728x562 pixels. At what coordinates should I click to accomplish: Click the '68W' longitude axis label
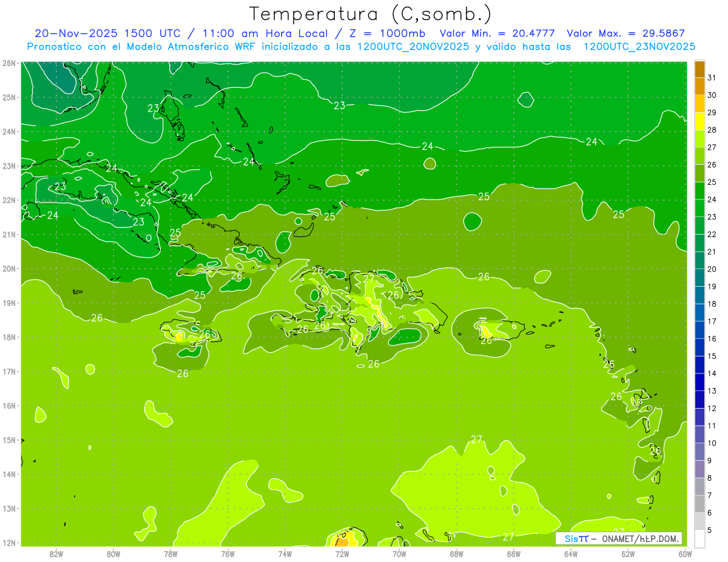(x=457, y=554)
